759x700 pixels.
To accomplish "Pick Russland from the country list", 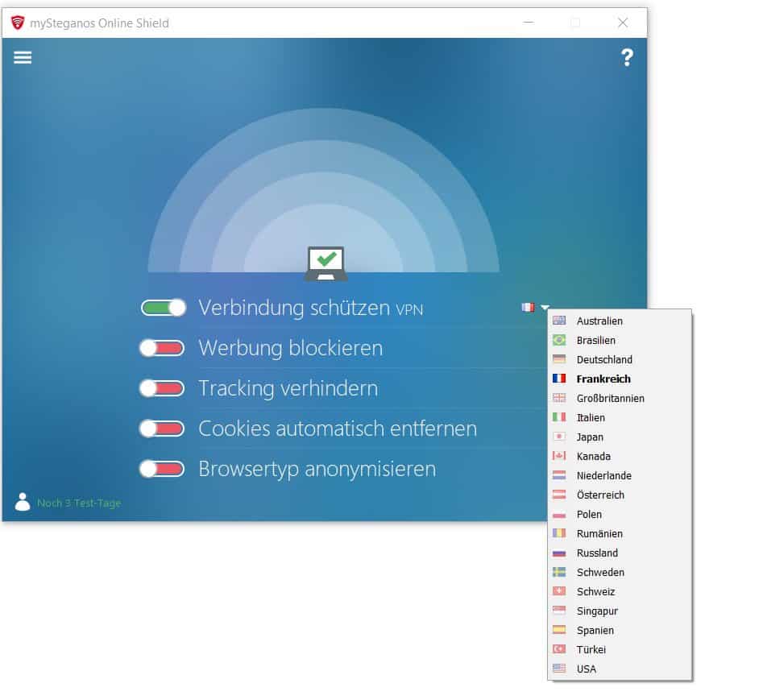I will (x=620, y=553).
